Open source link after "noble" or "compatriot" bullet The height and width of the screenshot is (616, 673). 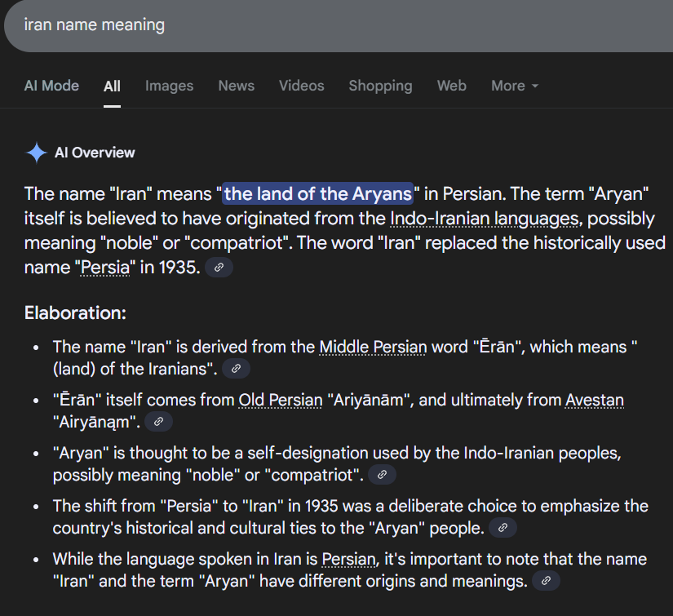tap(382, 475)
